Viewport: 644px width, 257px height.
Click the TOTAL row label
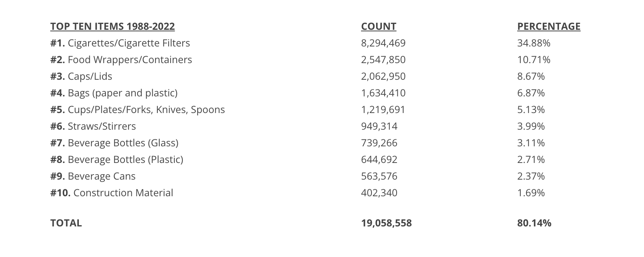66,223
